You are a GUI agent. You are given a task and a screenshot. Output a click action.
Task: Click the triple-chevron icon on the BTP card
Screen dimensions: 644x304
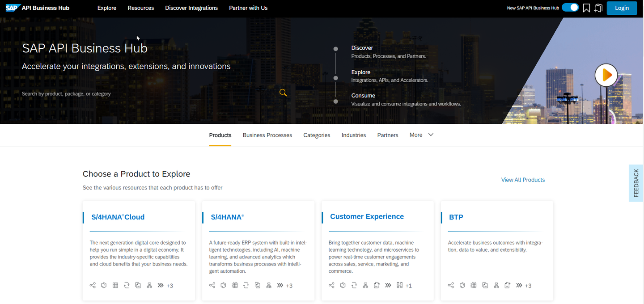click(519, 285)
